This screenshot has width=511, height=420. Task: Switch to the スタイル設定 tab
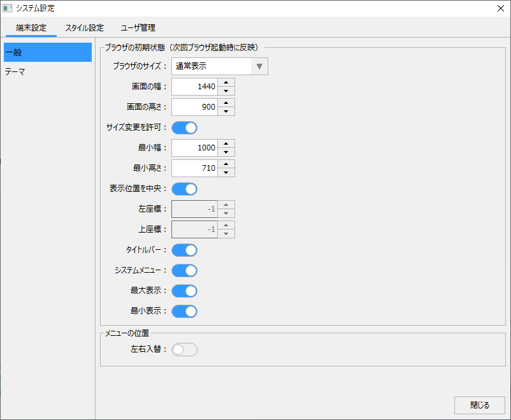(84, 28)
